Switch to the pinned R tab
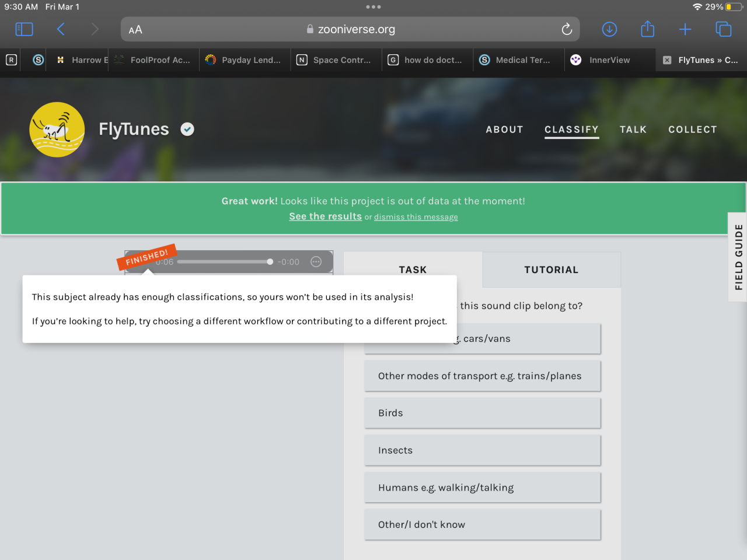The height and width of the screenshot is (560, 747). coord(11,60)
